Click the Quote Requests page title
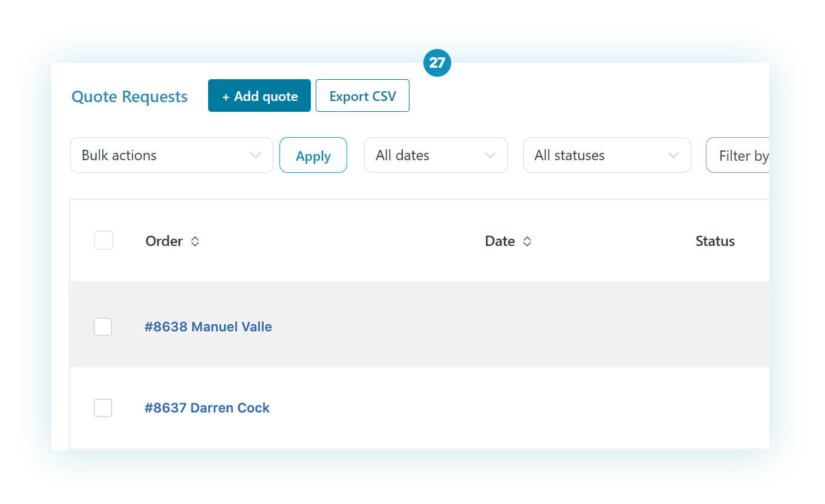 [x=129, y=97]
